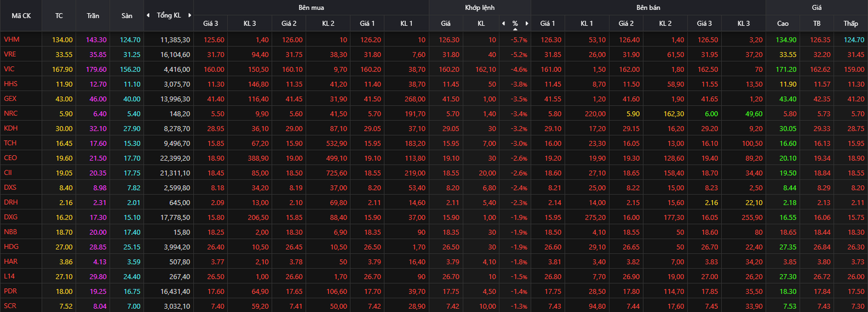Image resolution: width=868 pixels, height=312 pixels.
Task: Toggle the sort triangle under % header
Action: click(515, 29)
